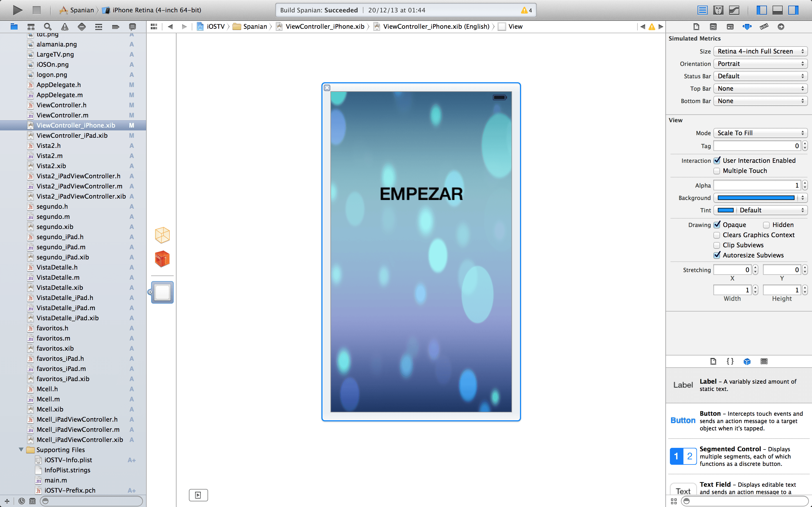Open Vista2.xib in the file navigator
812x507 pixels.
51,166
